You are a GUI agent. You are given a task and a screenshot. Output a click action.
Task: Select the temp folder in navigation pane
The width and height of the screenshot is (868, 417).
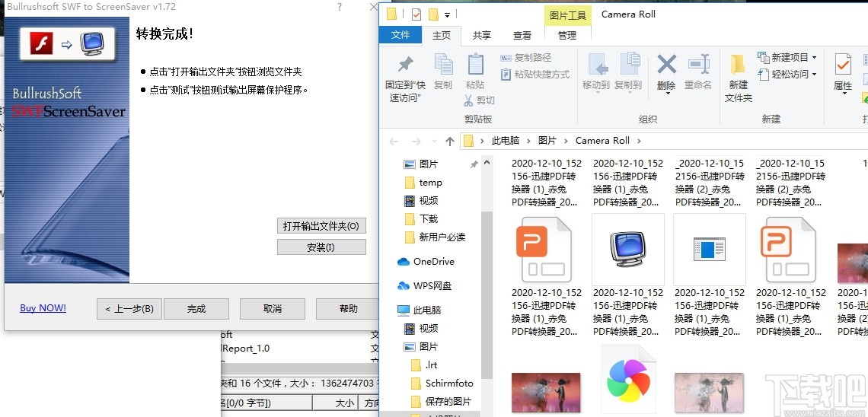[430, 183]
